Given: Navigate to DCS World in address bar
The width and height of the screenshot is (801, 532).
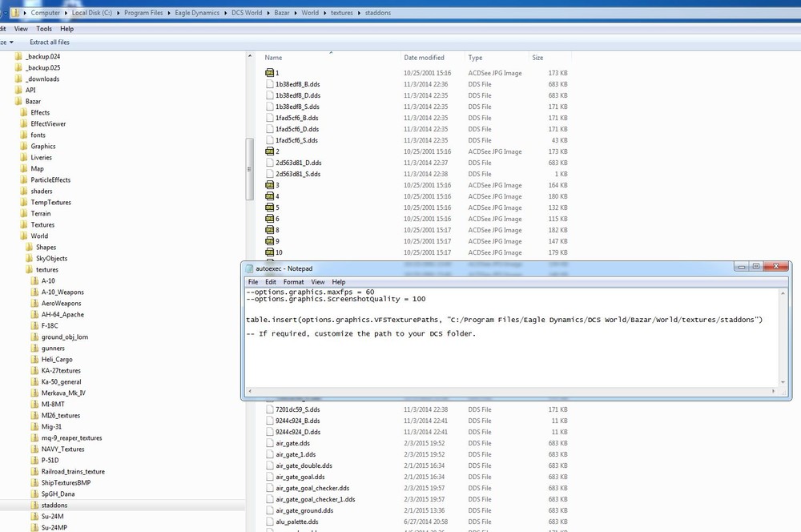Looking at the screenshot, I should click(247, 13).
